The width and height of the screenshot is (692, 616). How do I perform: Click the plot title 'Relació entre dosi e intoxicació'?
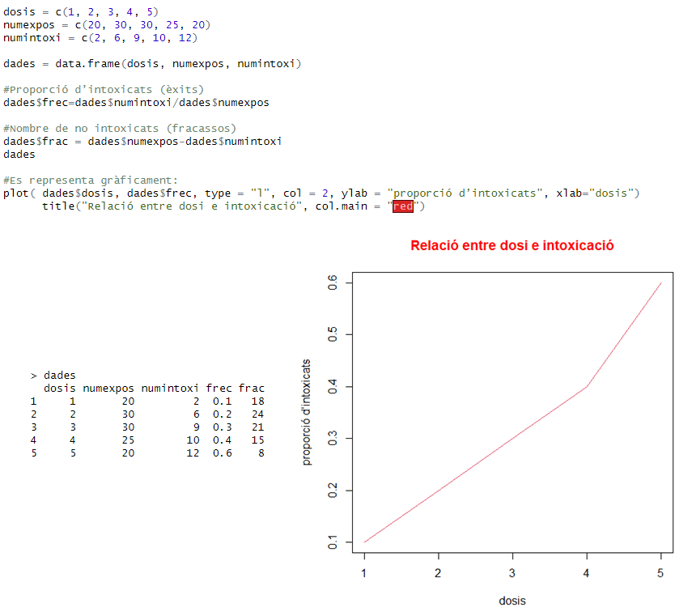click(512, 245)
